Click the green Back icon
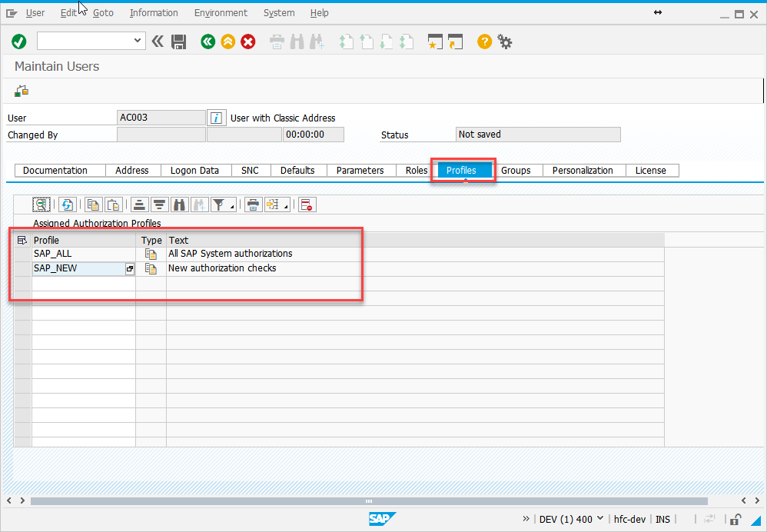The width and height of the screenshot is (767, 532). pos(208,42)
